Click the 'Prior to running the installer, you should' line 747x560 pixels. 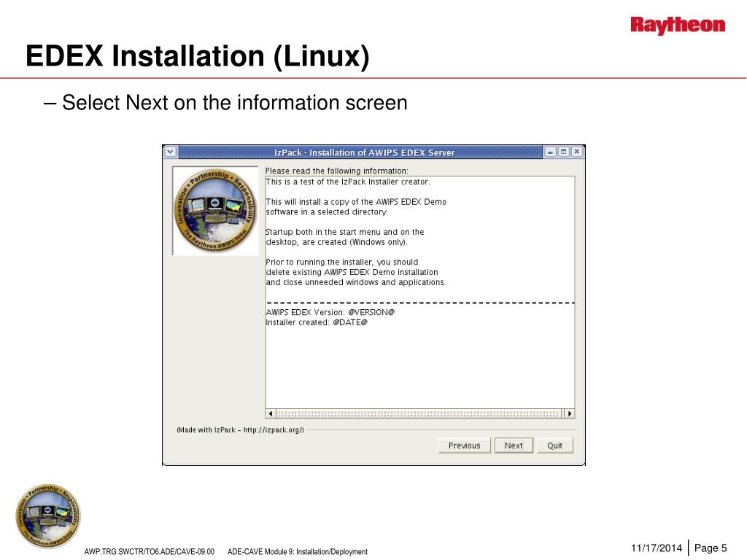coord(341,262)
